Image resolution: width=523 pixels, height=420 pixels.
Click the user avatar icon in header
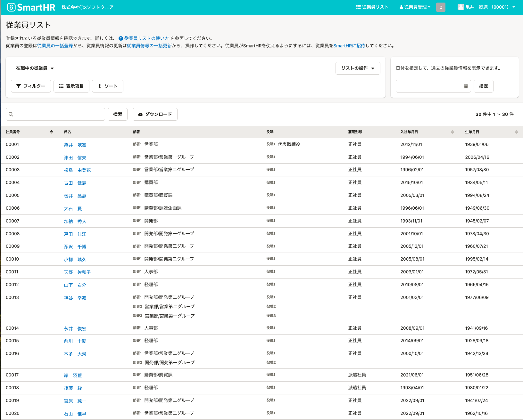pos(461,7)
